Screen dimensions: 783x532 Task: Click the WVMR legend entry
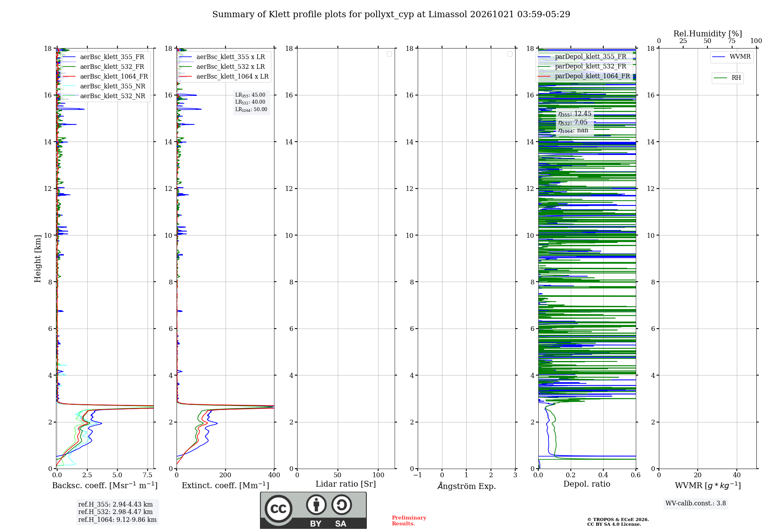tap(732, 57)
